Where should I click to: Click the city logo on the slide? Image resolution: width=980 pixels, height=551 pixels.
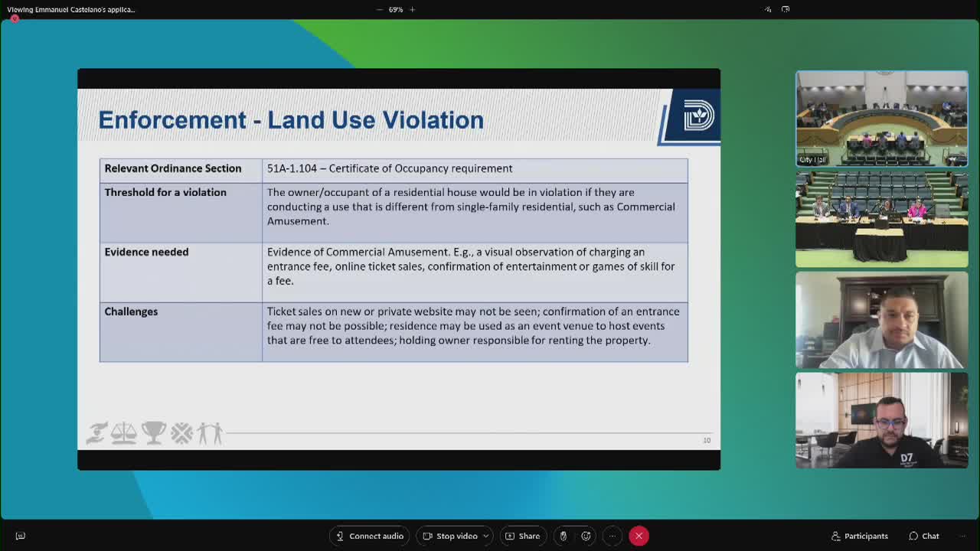(697, 116)
